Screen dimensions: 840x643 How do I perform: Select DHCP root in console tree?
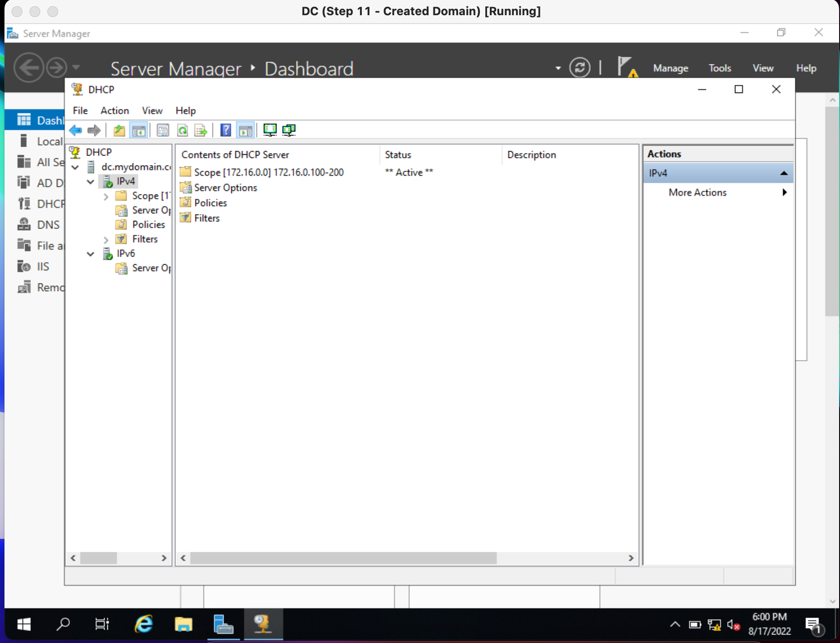tap(98, 152)
